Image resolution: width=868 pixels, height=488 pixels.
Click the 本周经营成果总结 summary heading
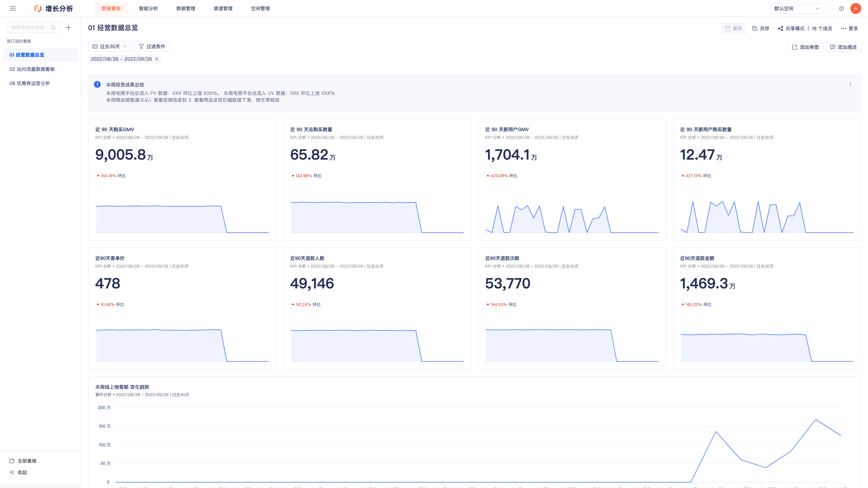(x=125, y=85)
